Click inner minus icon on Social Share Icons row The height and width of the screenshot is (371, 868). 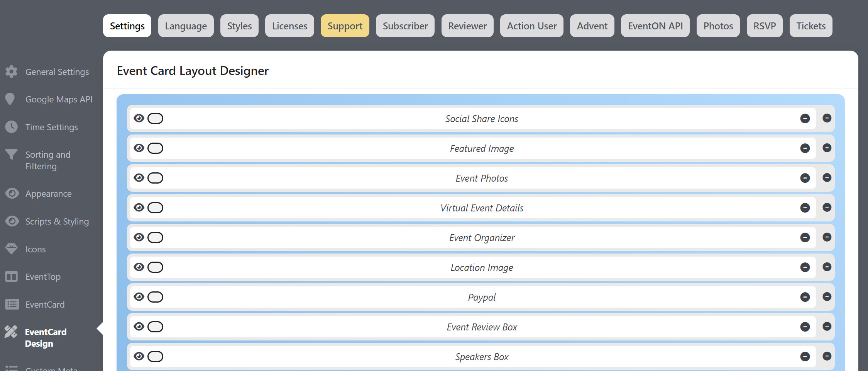pyautogui.click(x=805, y=118)
